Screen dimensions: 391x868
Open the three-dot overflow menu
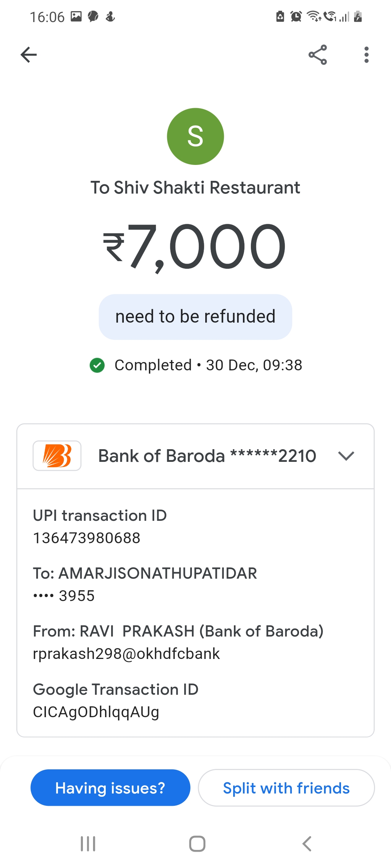click(x=366, y=55)
